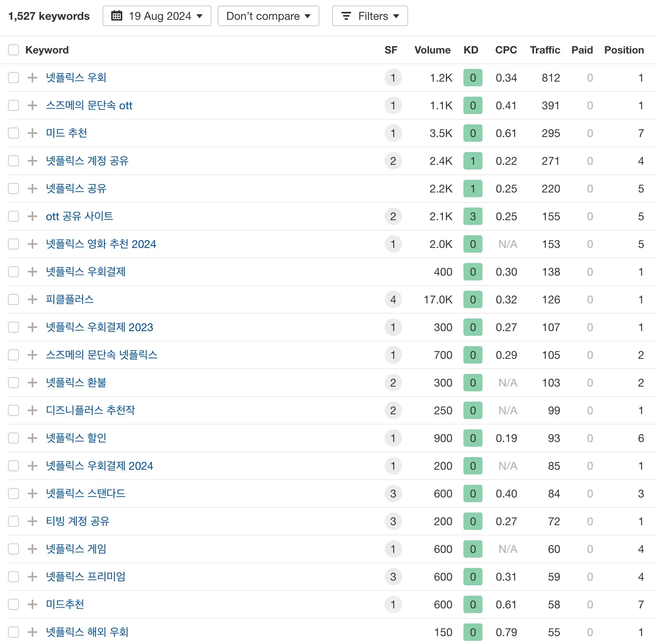
Task: Click the filter funnel icon on Filters button
Action: [x=346, y=16]
